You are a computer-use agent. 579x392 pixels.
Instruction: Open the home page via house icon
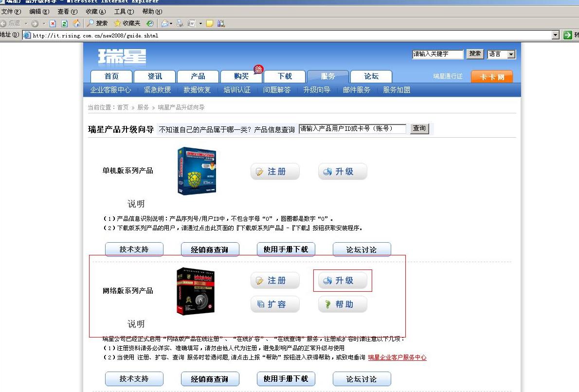coord(76,23)
